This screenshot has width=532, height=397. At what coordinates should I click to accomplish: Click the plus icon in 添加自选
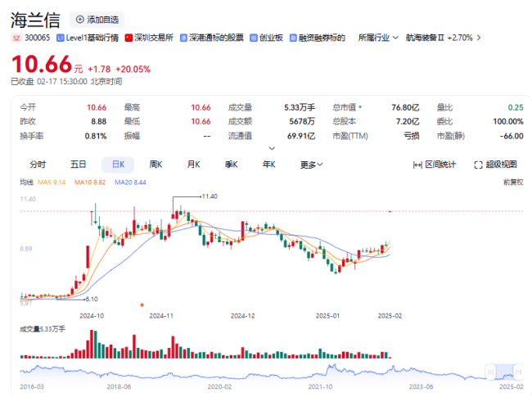tap(79, 20)
